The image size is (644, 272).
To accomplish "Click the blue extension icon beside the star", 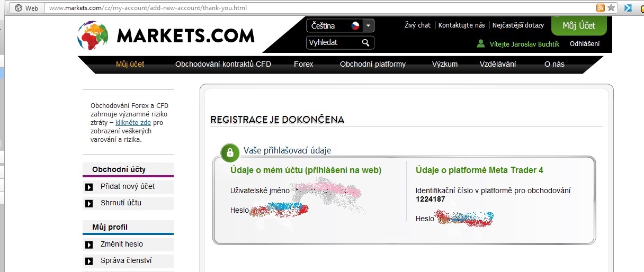I will point(628,8).
